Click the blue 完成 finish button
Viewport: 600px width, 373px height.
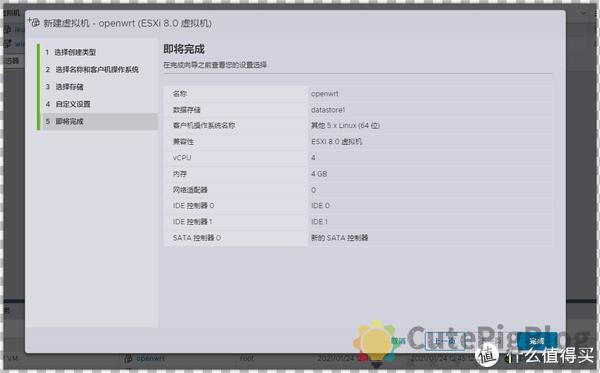pos(536,341)
